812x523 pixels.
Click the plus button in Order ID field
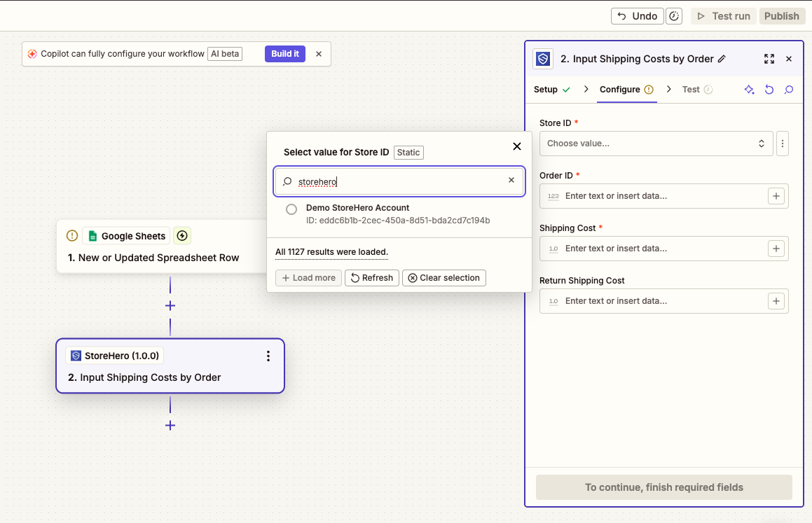776,196
